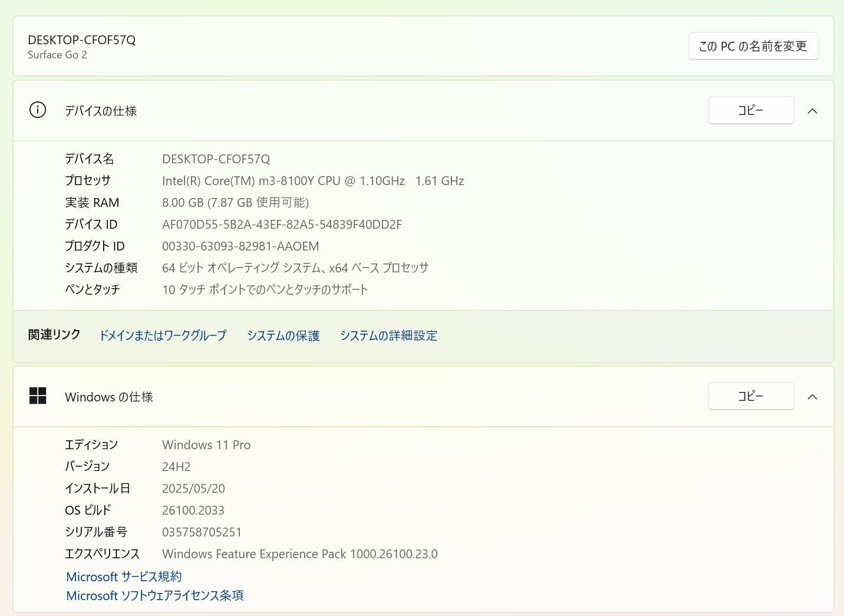Copy the Windows specifications
Viewport: 844px width, 616px height.
[751, 396]
